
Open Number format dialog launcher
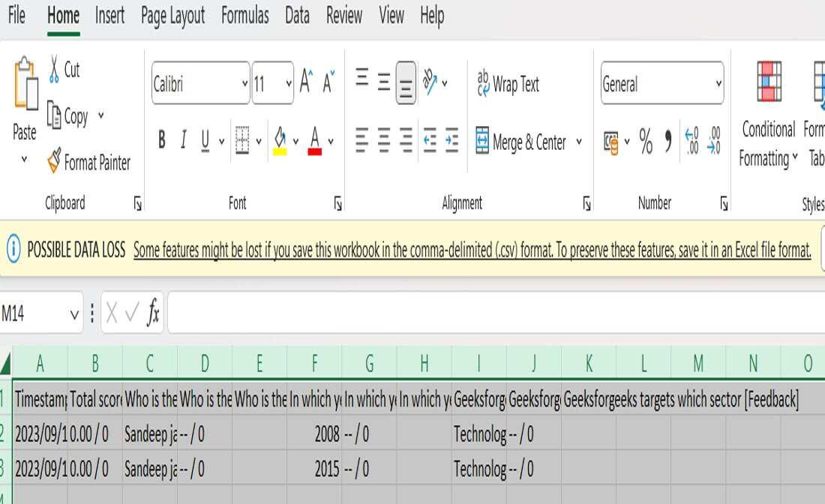click(x=724, y=203)
